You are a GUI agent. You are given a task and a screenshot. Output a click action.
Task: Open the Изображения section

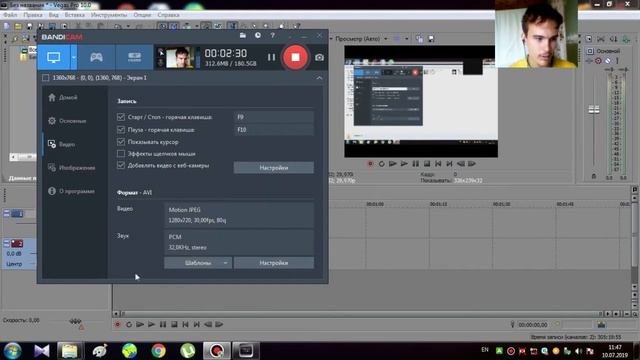pyautogui.click(x=71, y=168)
